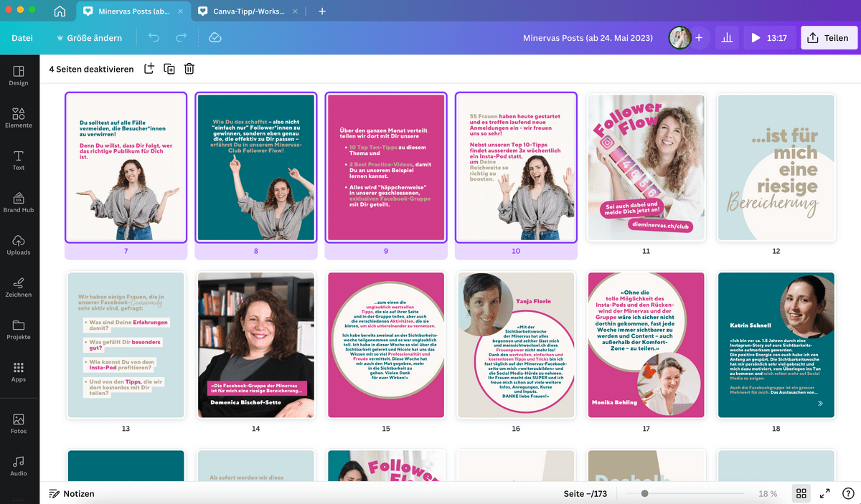
Task: Select page 7 thumbnail
Action: pyautogui.click(x=126, y=168)
